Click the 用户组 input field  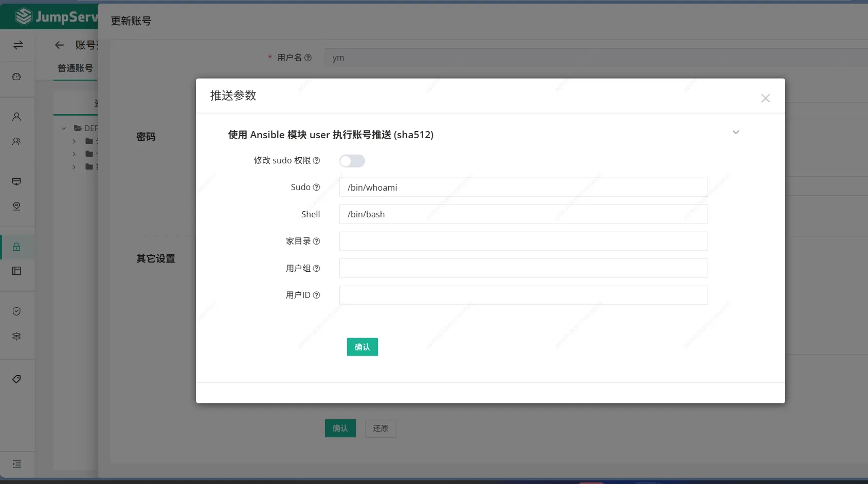coord(523,268)
